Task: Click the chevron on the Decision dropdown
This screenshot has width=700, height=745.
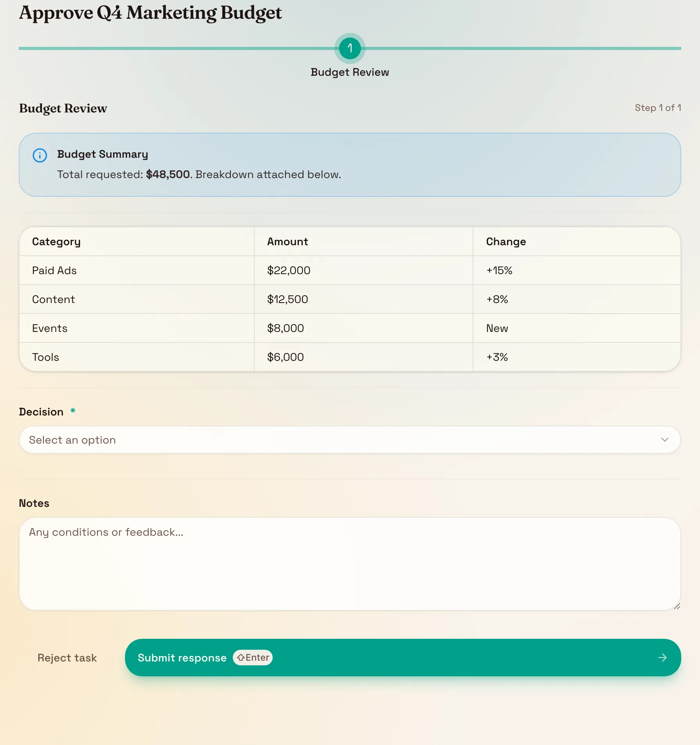Action: click(665, 440)
